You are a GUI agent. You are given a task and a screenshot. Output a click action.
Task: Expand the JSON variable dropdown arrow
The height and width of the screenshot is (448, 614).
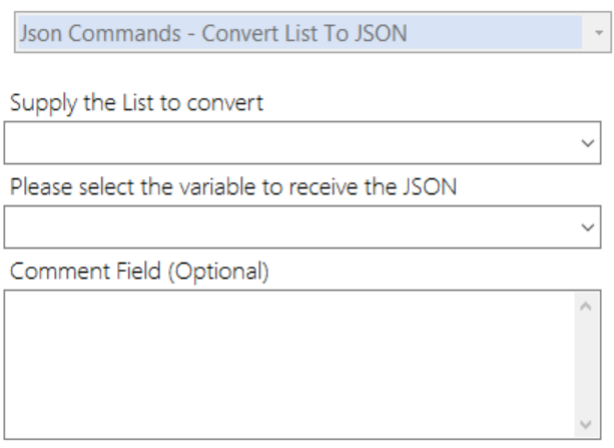pyautogui.click(x=588, y=228)
